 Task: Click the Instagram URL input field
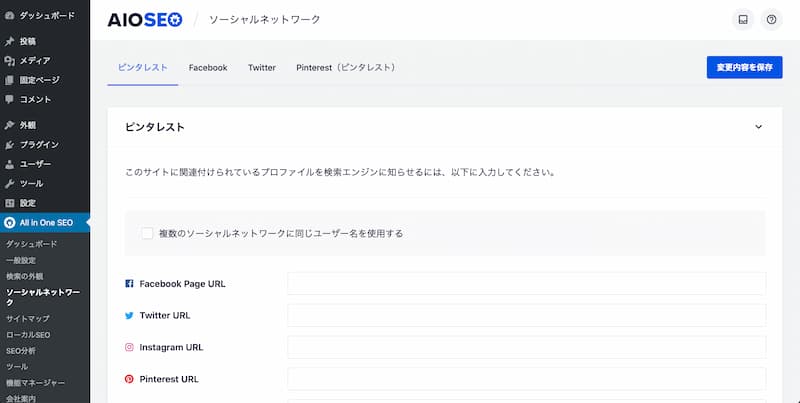point(527,347)
